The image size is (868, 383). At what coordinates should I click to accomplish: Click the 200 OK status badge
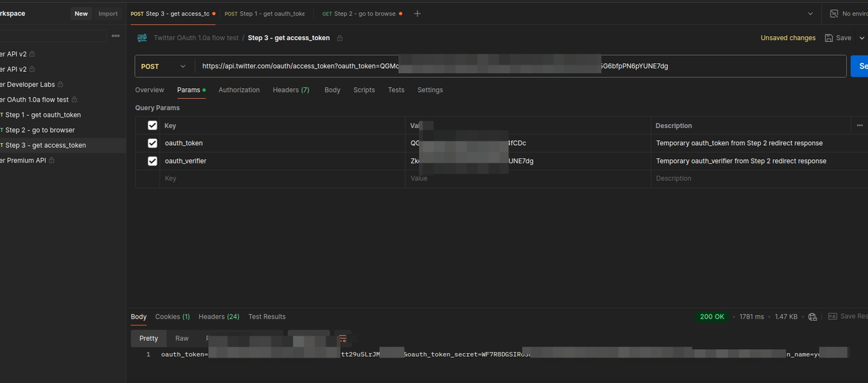(712, 317)
